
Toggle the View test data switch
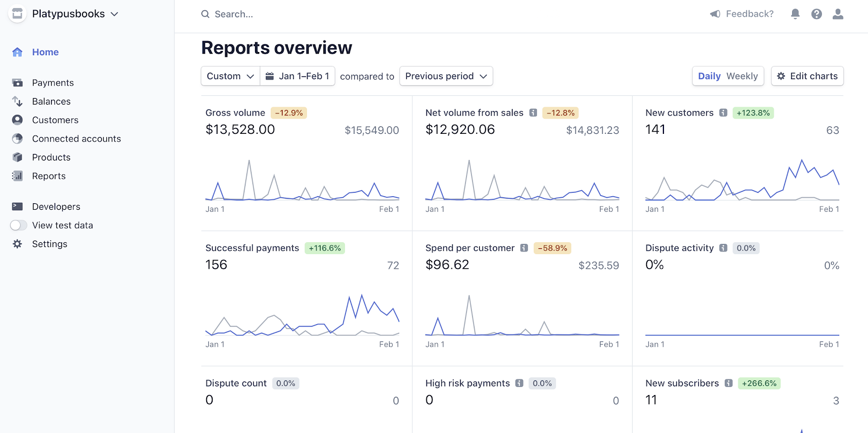18,225
